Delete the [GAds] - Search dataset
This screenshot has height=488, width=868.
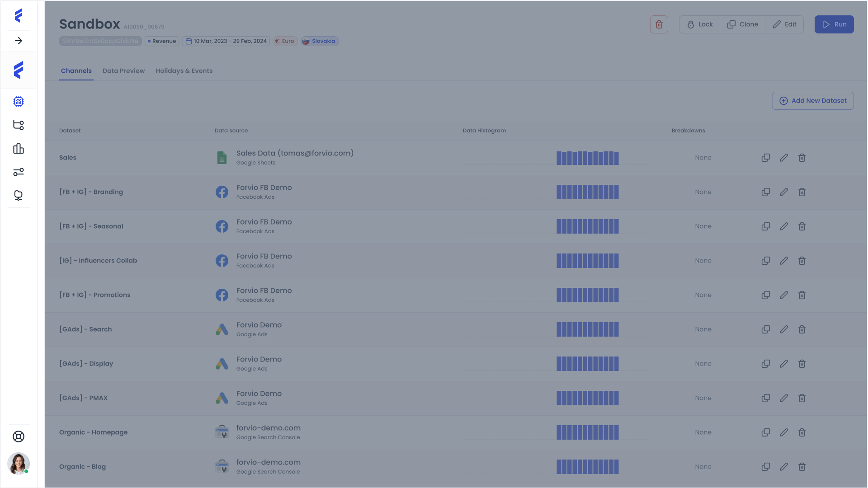coord(802,329)
